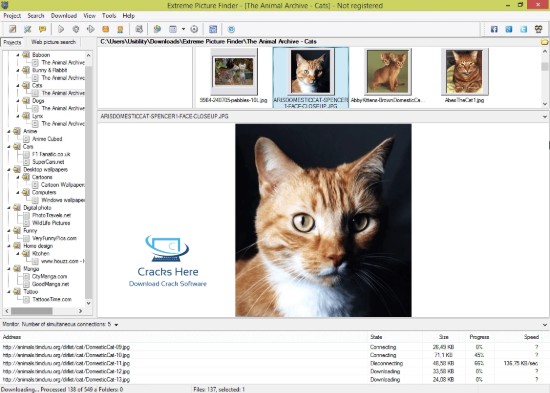Collapse the Manga folder node
This screenshot has width=550, height=393.
[x=9, y=269]
